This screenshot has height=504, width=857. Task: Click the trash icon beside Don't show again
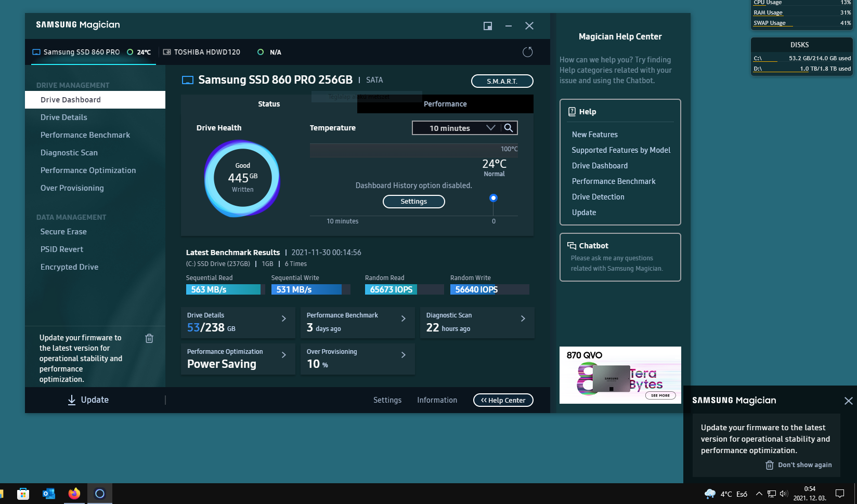770,465
